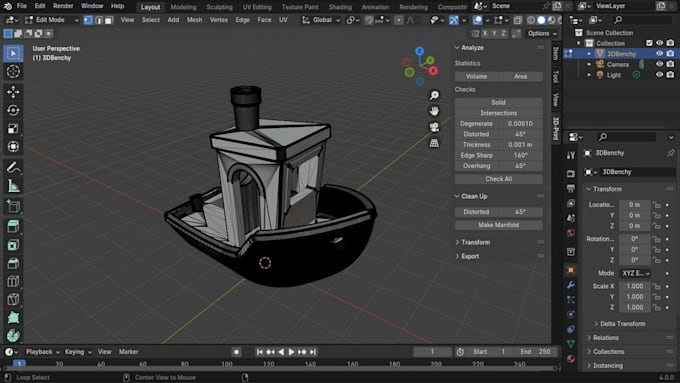680x383 pixels.
Task: Switch to the Modeling workspace tab
Action: (x=183, y=7)
